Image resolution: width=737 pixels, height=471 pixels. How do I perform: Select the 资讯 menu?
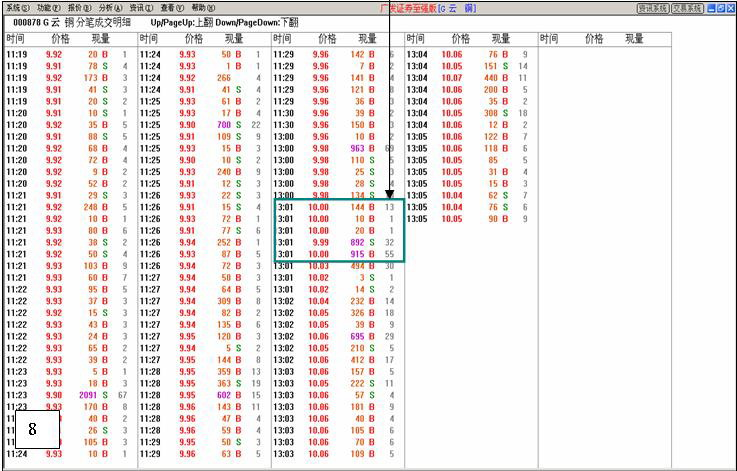point(142,7)
